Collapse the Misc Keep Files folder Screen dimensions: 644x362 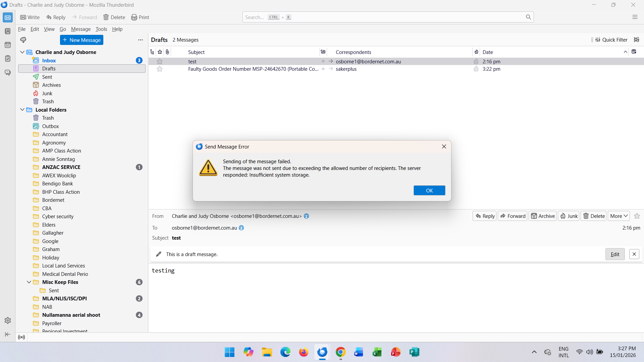[x=29, y=282]
